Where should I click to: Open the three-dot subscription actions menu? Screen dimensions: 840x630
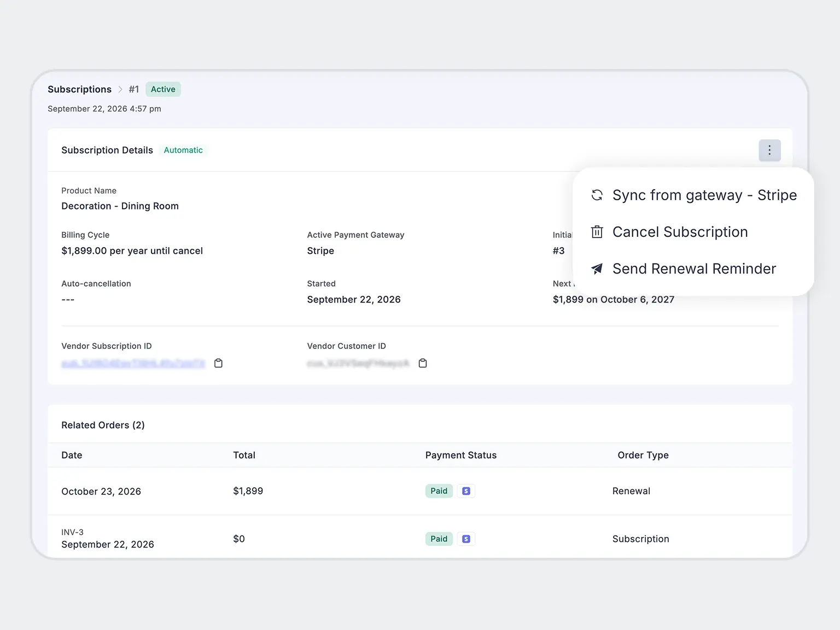coord(769,150)
